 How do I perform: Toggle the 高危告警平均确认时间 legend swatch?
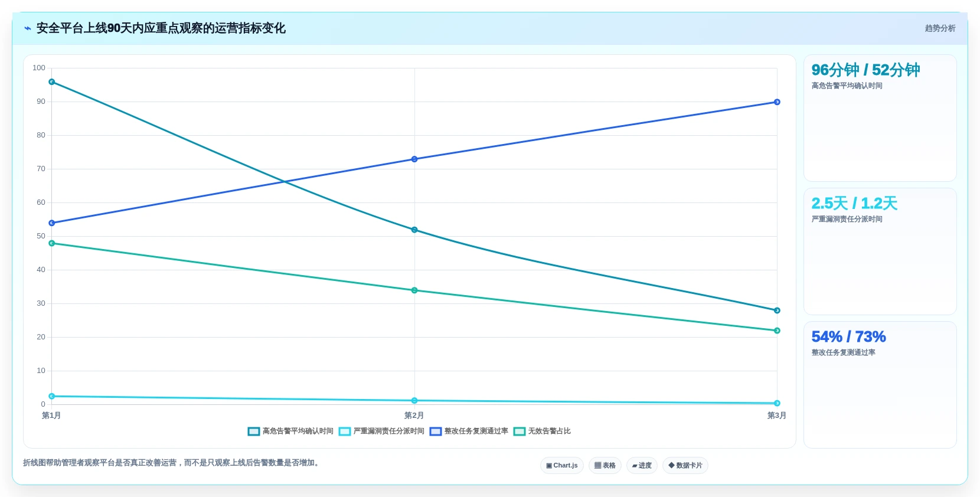(x=254, y=431)
